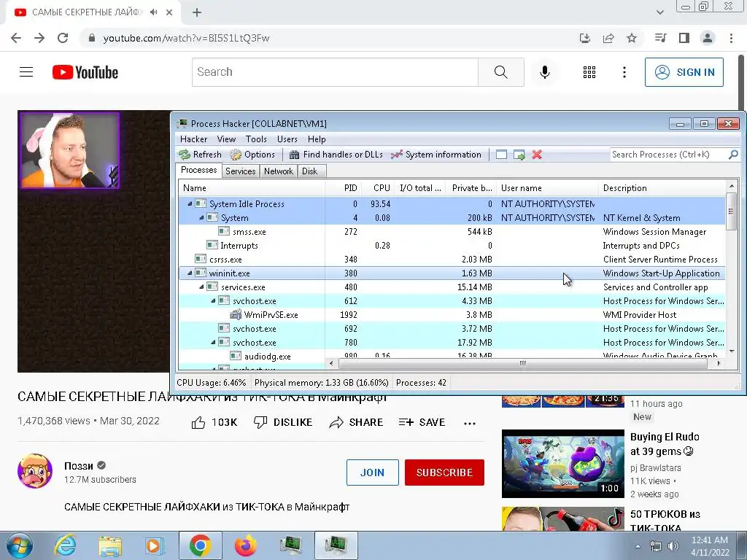Click the voice search microphone icon
The height and width of the screenshot is (560, 747).
tap(544, 72)
